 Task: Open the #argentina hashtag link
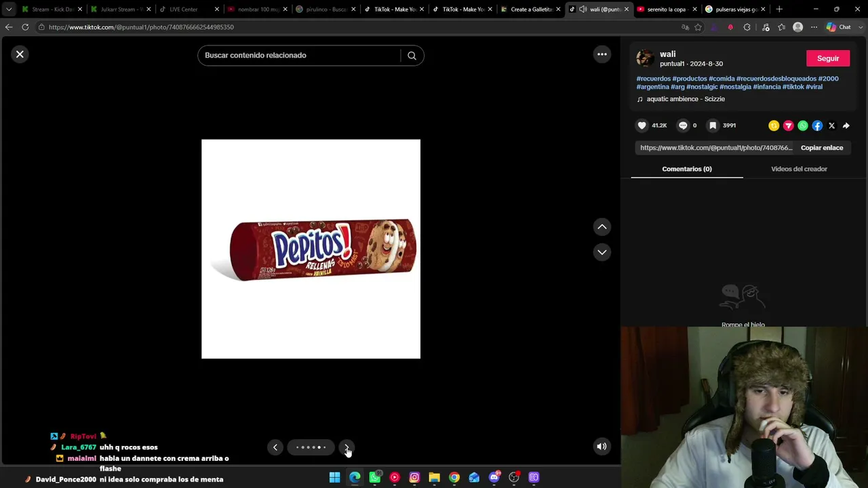(x=652, y=87)
